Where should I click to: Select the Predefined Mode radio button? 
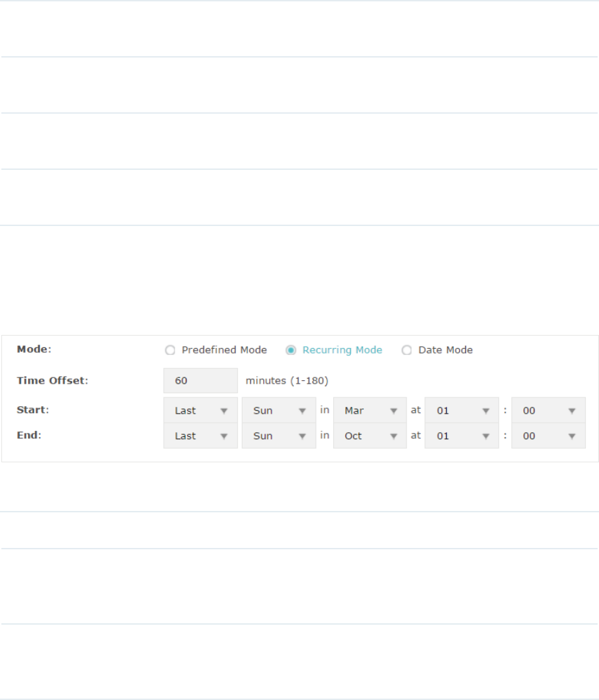[x=170, y=351]
